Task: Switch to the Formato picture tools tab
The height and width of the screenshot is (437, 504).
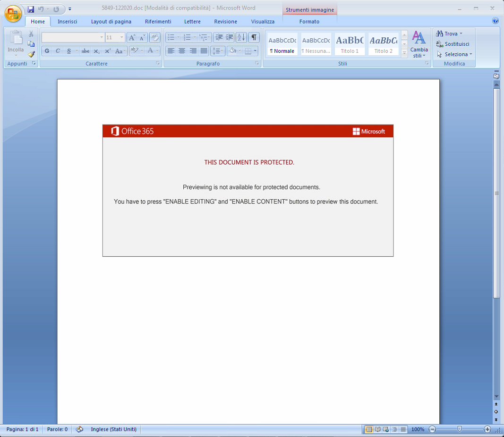Action: coord(309,22)
